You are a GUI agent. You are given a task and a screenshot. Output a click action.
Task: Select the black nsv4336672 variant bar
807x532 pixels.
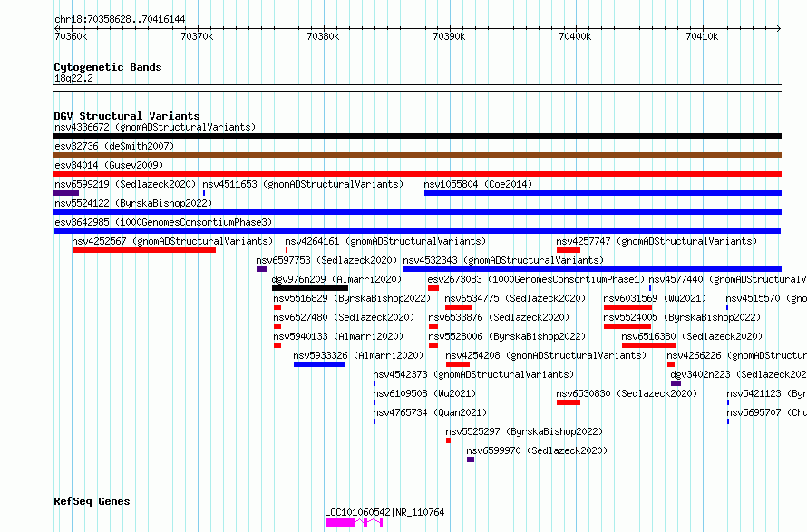pos(417,136)
